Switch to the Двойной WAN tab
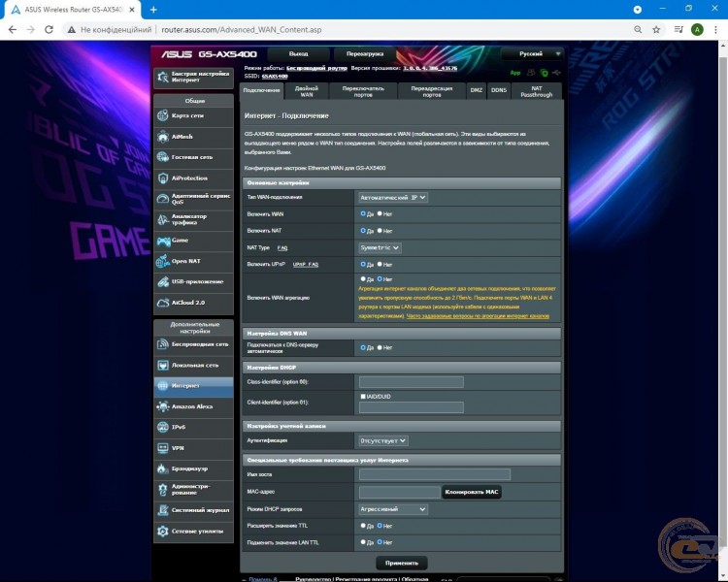Viewport: 728px width, 582px height. pos(307,91)
